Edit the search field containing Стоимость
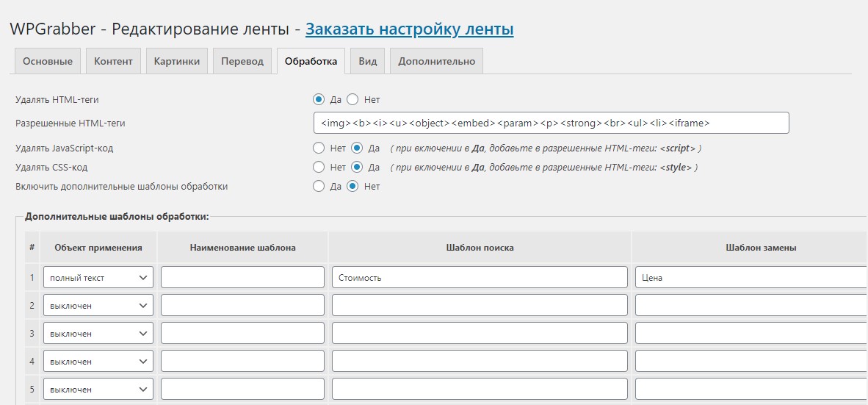Viewport: 868px width, 405px height. (x=480, y=278)
